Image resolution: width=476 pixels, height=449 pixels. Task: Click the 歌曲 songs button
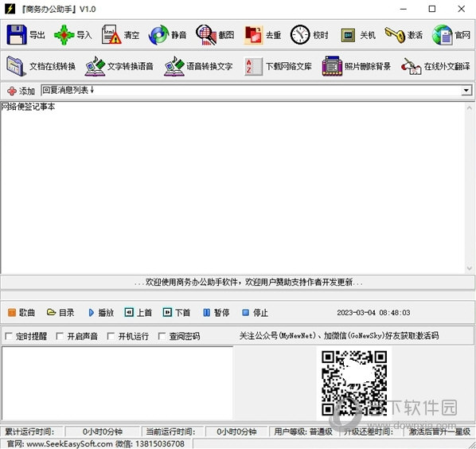[21, 313]
